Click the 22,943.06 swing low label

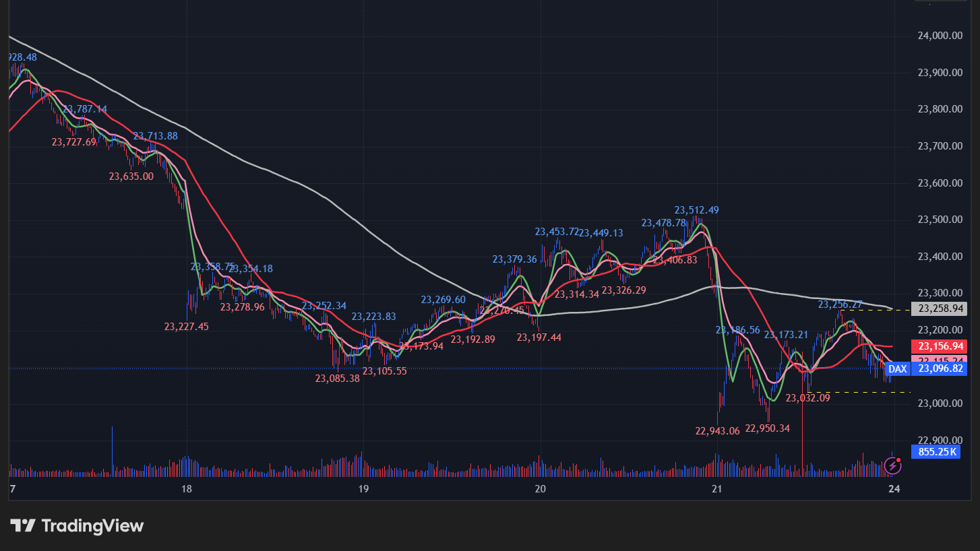point(717,431)
